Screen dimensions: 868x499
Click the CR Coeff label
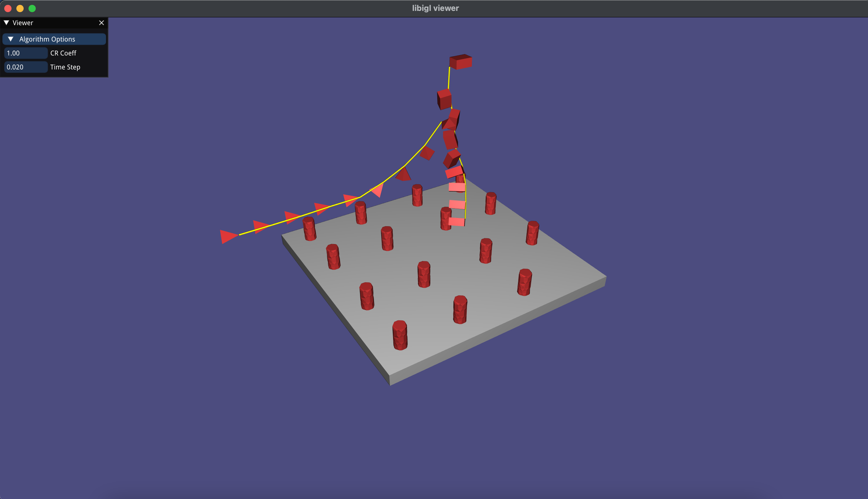(x=63, y=53)
